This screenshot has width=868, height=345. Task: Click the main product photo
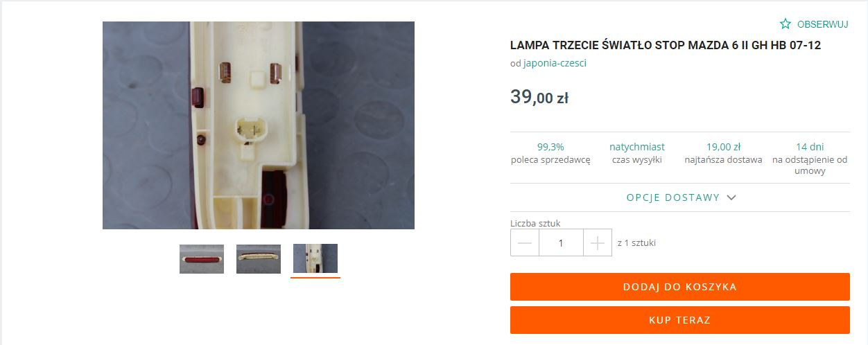[259, 125]
